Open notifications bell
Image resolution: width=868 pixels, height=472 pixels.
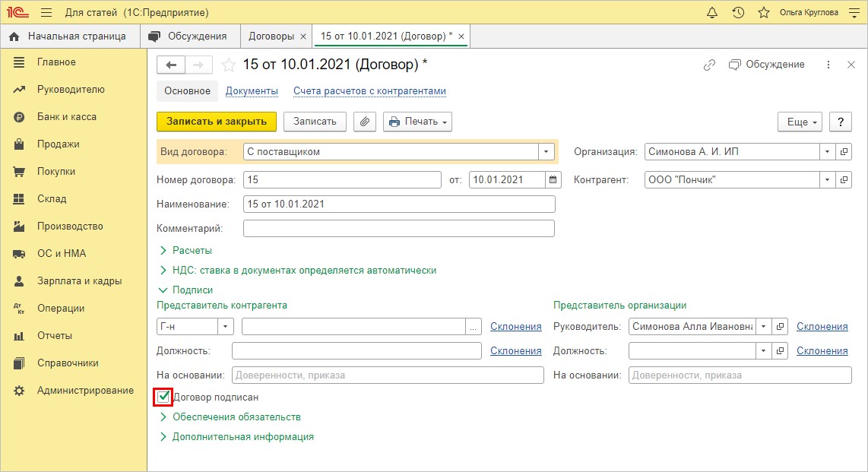[x=712, y=12]
